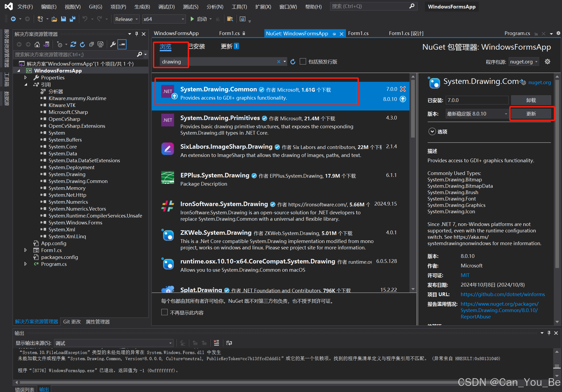Image resolution: width=562 pixels, height=392 pixels.
Task: Click the Solution Explorer search field
Action: 76,54
